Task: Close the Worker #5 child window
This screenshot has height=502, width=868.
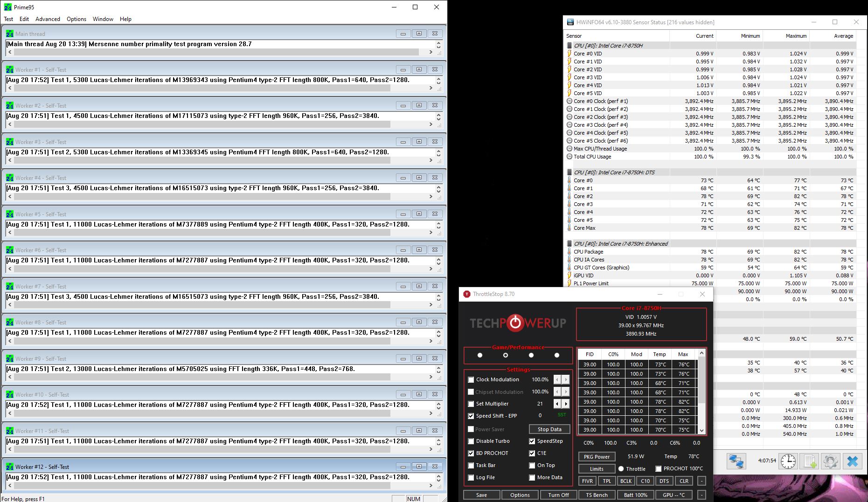Action: click(x=435, y=214)
